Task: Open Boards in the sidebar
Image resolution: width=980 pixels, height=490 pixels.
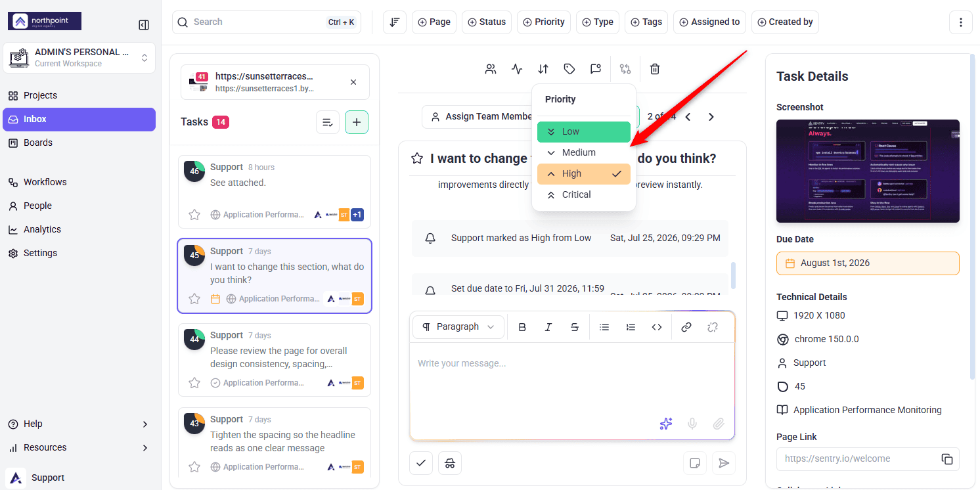Action: pyautogui.click(x=79, y=143)
